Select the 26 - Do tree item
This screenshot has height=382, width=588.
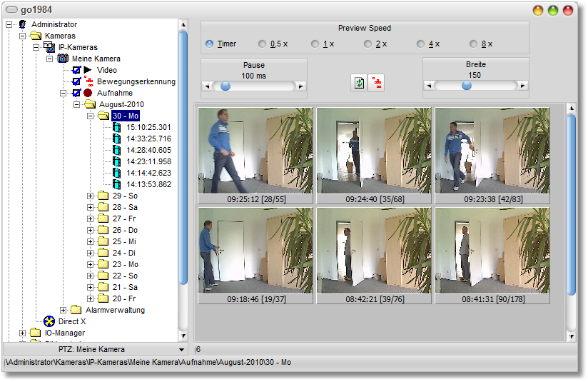point(125,230)
